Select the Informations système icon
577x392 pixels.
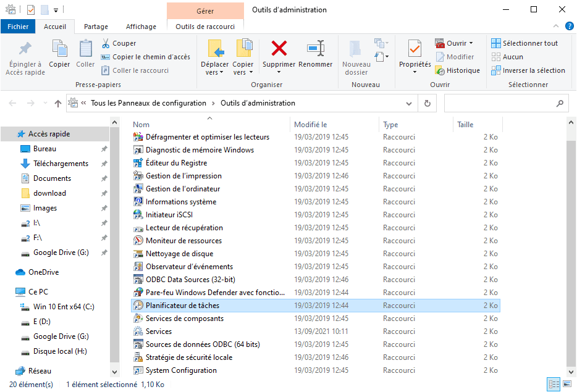point(138,202)
